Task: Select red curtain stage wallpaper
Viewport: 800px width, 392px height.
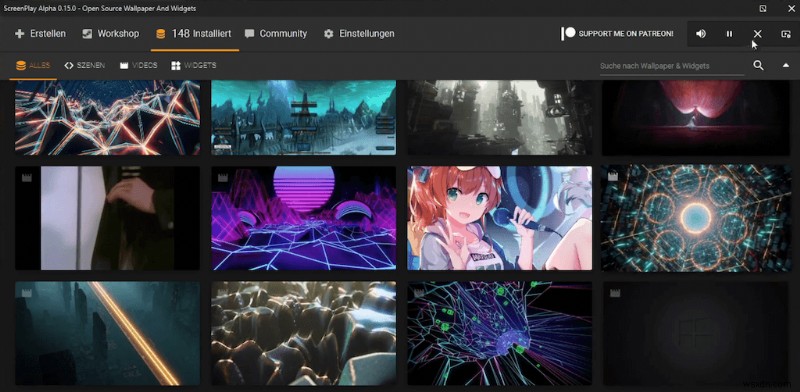Action: click(x=696, y=117)
